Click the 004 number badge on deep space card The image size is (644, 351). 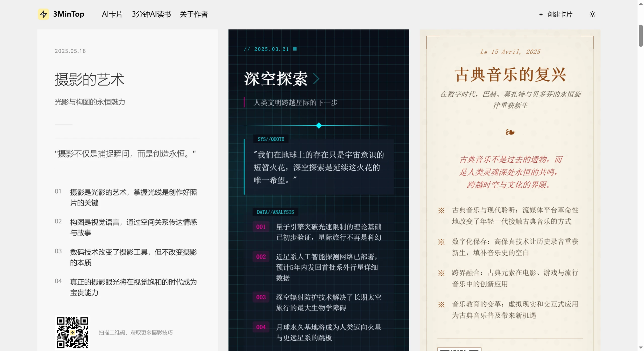tap(261, 327)
